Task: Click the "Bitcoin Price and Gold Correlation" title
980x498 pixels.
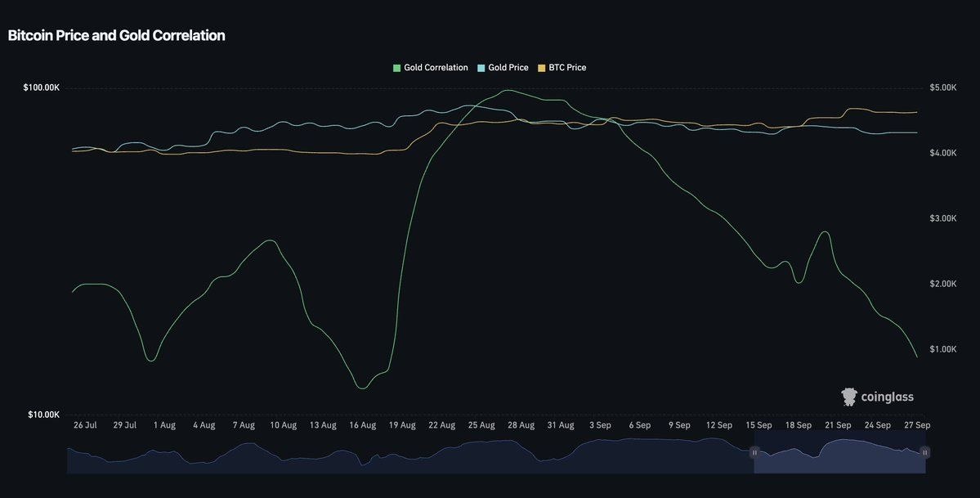Action: [x=116, y=36]
